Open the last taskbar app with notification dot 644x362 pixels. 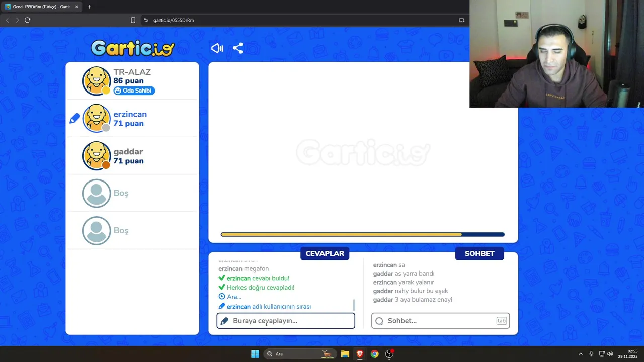(x=389, y=354)
